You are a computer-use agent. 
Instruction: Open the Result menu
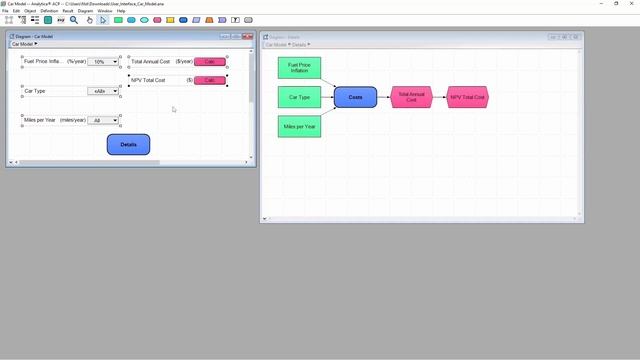[68, 11]
